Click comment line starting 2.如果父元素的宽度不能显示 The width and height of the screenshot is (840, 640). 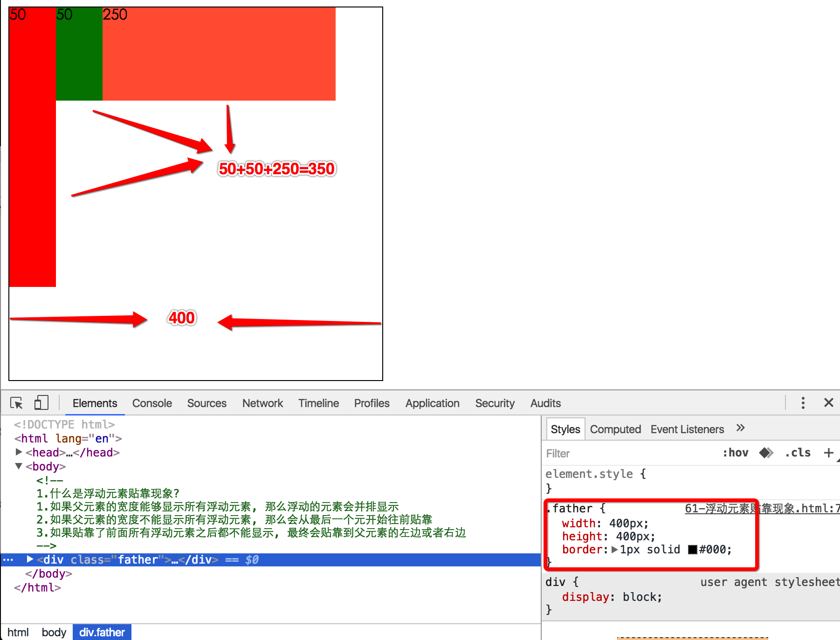[234, 519]
